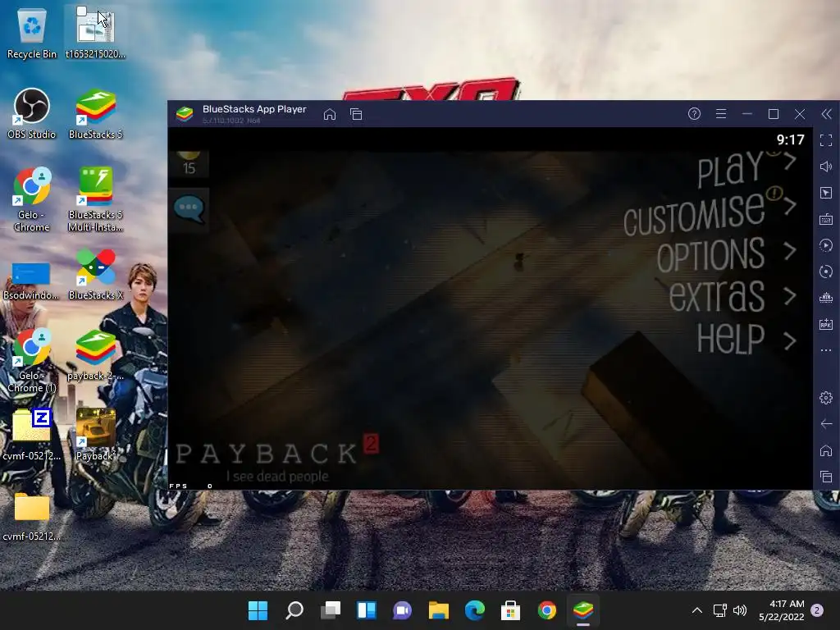The width and height of the screenshot is (840, 630).
Task: Open Task View on taskbar
Action: (x=331, y=610)
